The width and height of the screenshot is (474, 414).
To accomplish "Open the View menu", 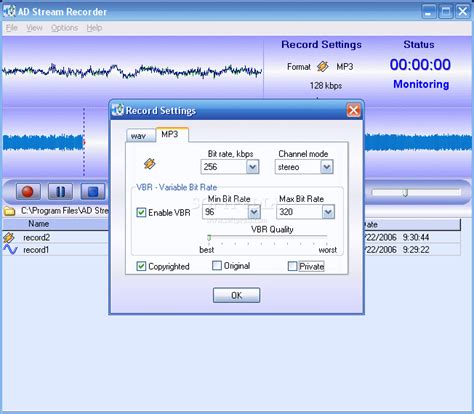I will [34, 28].
